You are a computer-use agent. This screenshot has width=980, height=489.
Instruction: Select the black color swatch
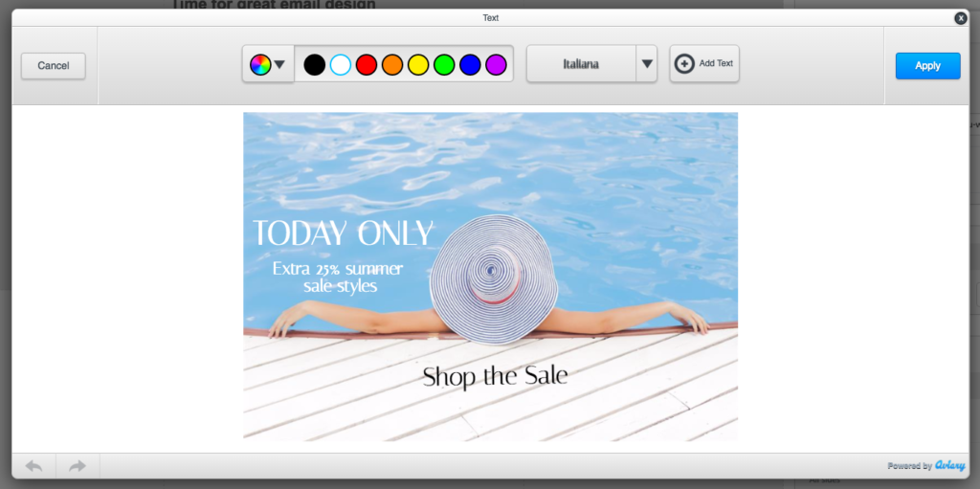click(314, 64)
